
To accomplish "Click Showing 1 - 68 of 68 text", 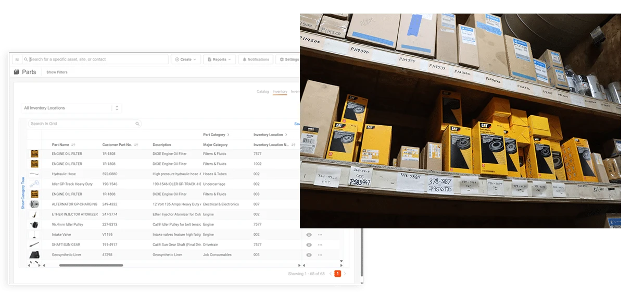I will click(306, 274).
